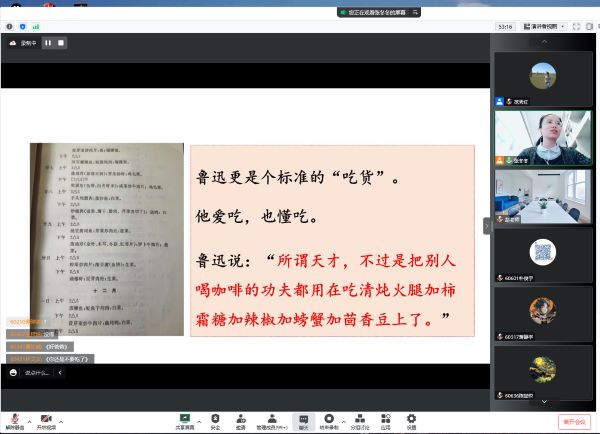This screenshot has height=434, width=600.
Task: Click the Leave Meeting (离开会议) button
Action: pos(574,421)
